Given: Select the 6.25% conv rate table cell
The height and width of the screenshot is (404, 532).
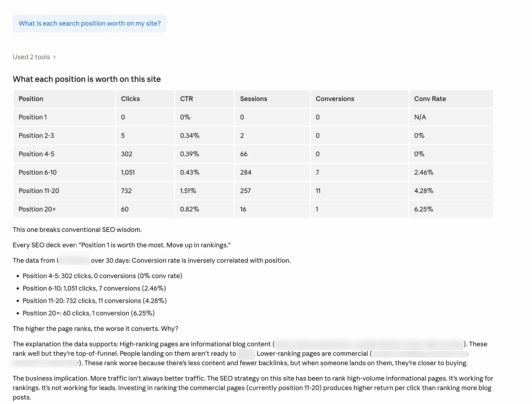Looking at the screenshot, I should (x=424, y=209).
